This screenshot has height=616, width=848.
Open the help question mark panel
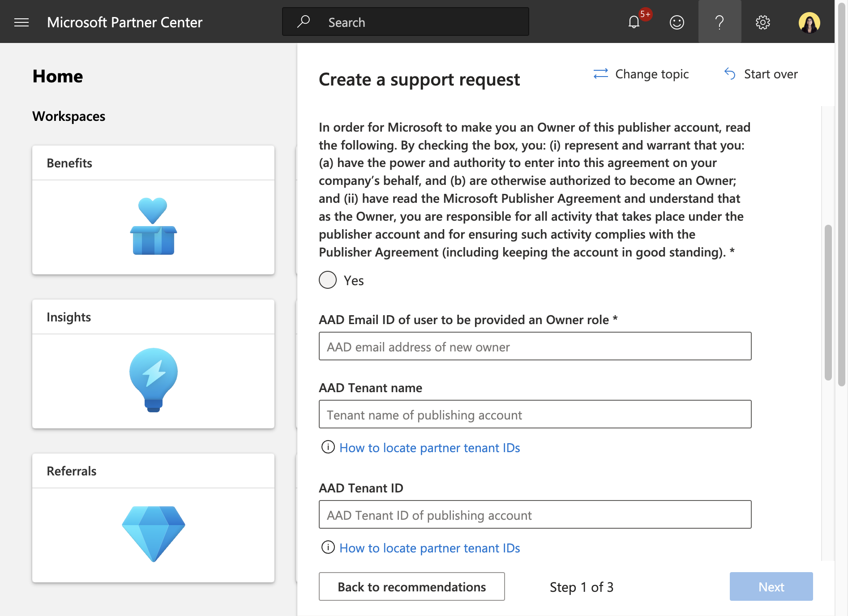coord(720,21)
